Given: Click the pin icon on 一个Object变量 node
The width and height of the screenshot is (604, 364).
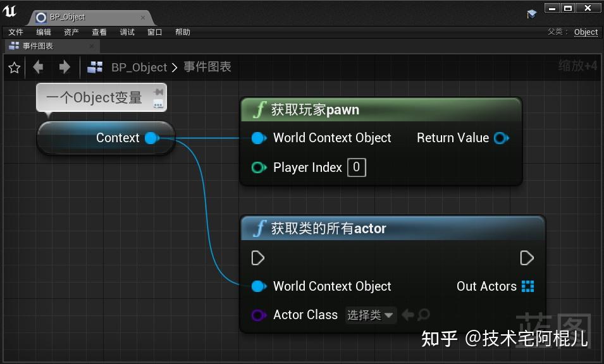Looking at the screenshot, I should tap(158, 90).
